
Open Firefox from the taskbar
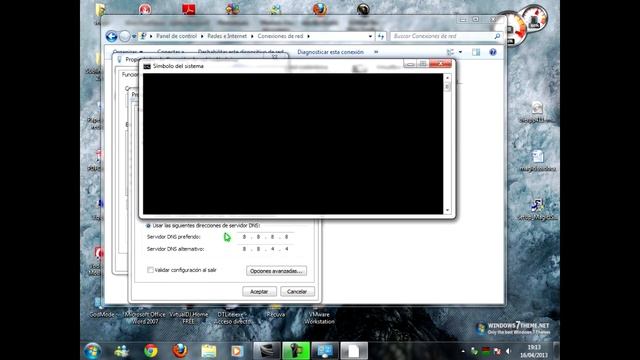[x=180, y=351]
